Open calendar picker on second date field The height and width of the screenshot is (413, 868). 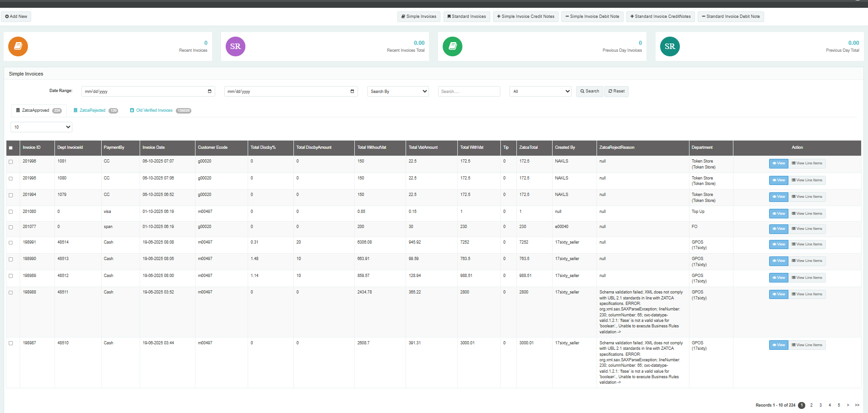(x=352, y=91)
